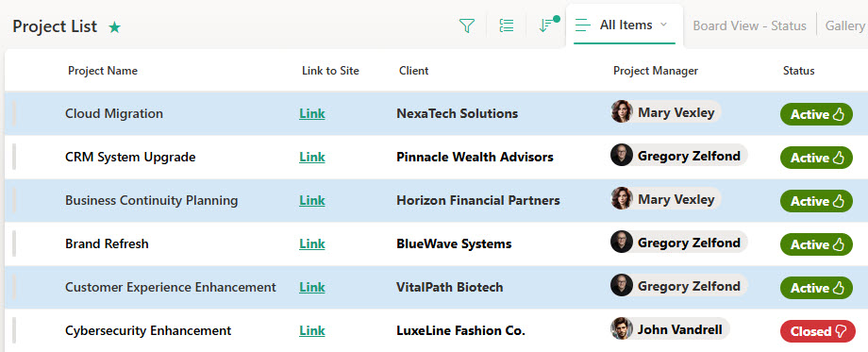Click the NexaTech Solutions client cell

(458, 114)
